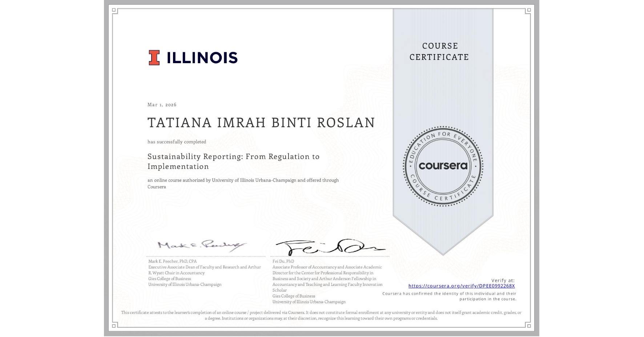The height and width of the screenshot is (337, 644).
Task: Click the course title Sustainability Reporting
Action: click(x=234, y=161)
